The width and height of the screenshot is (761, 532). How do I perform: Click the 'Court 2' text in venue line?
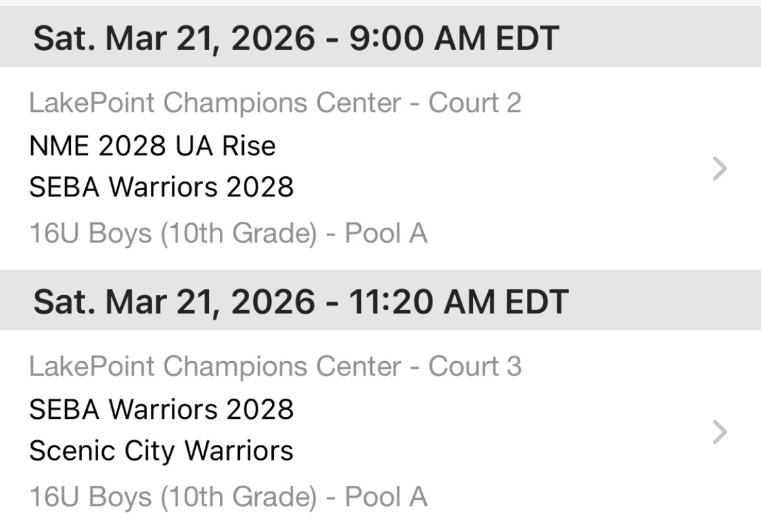click(x=475, y=103)
